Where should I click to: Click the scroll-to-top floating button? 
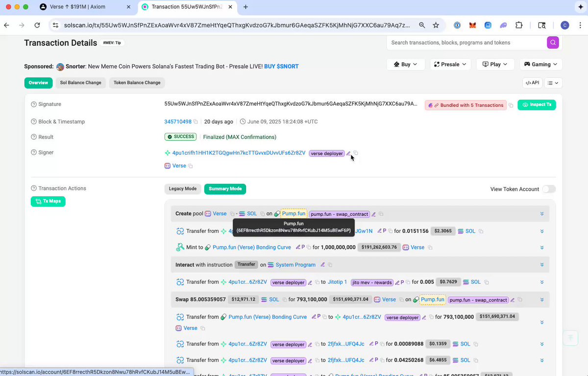click(569, 337)
